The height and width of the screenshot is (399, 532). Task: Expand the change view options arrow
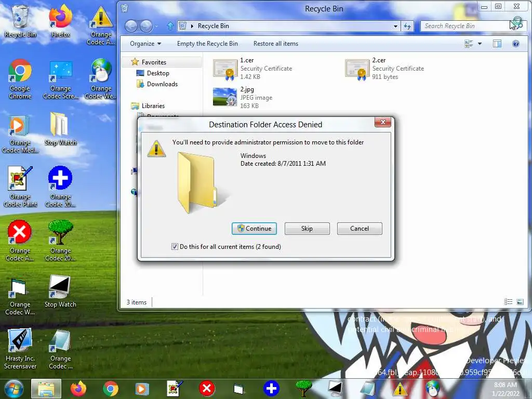pos(480,44)
